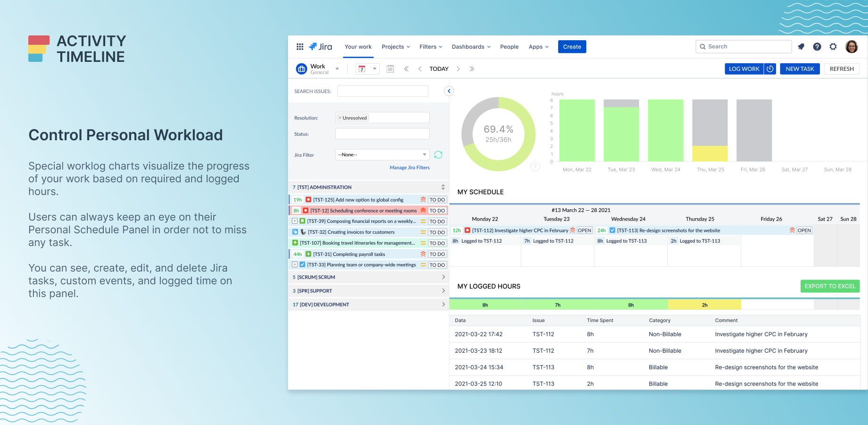Expand the SCRUM project group
The image size is (868, 425).
(443, 277)
